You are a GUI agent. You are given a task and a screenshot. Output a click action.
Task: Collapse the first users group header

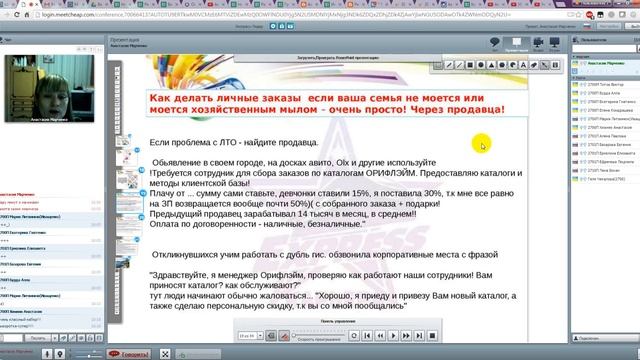coord(605,57)
